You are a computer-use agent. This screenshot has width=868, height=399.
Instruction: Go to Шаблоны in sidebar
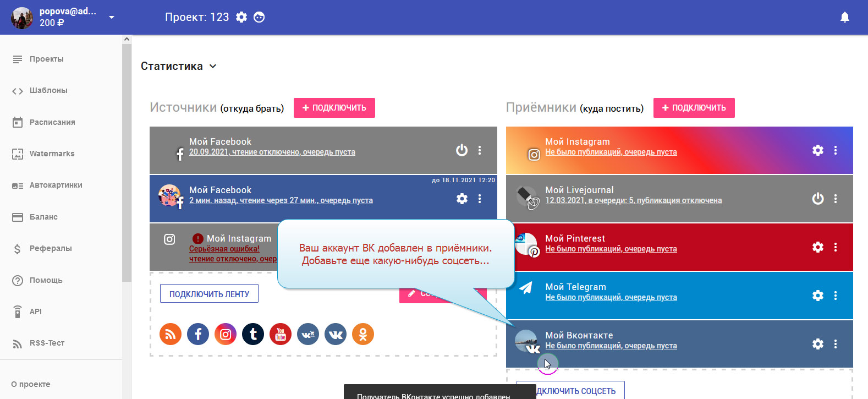coord(48,90)
